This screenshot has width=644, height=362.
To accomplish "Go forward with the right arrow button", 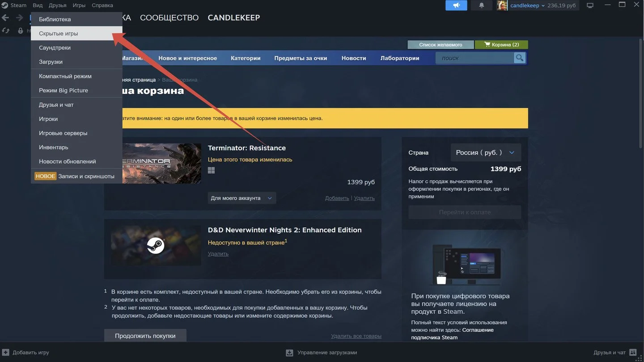I will 19,18.
